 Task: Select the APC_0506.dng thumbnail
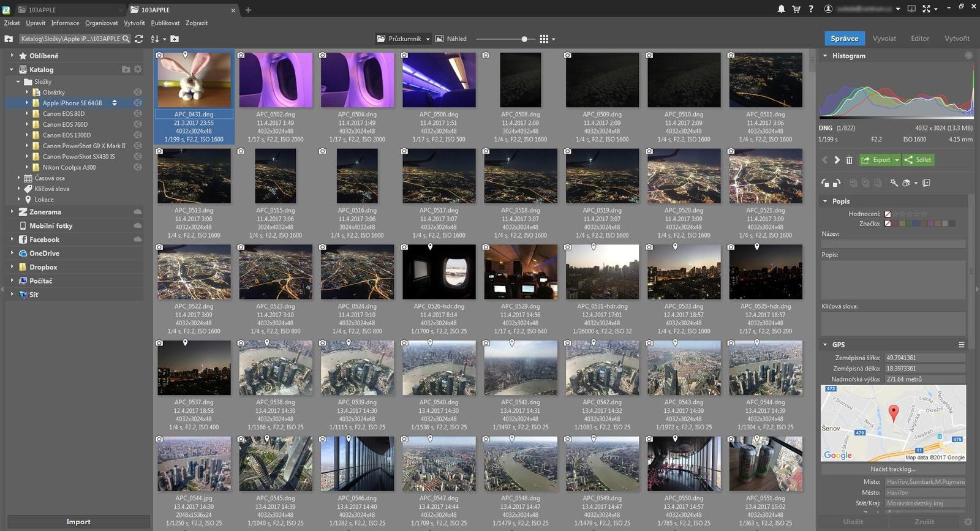pyautogui.click(x=439, y=80)
